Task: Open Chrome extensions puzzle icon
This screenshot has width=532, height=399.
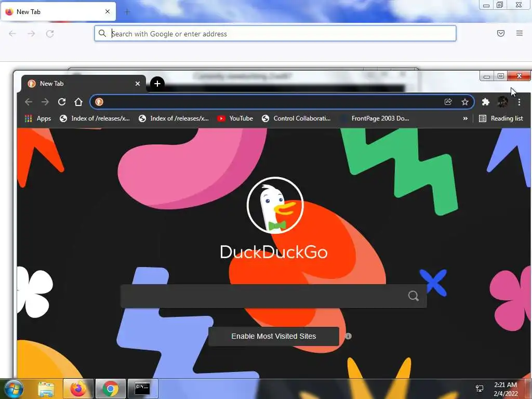Action: point(486,102)
